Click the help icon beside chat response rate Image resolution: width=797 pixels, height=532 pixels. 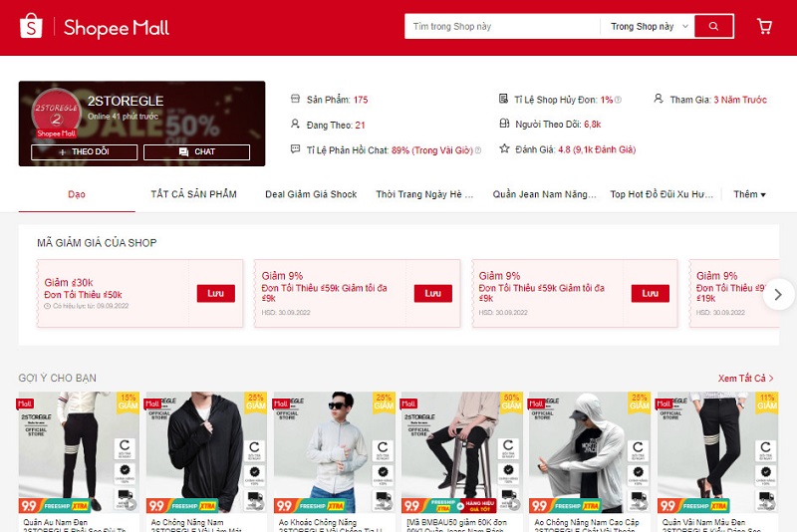478,150
